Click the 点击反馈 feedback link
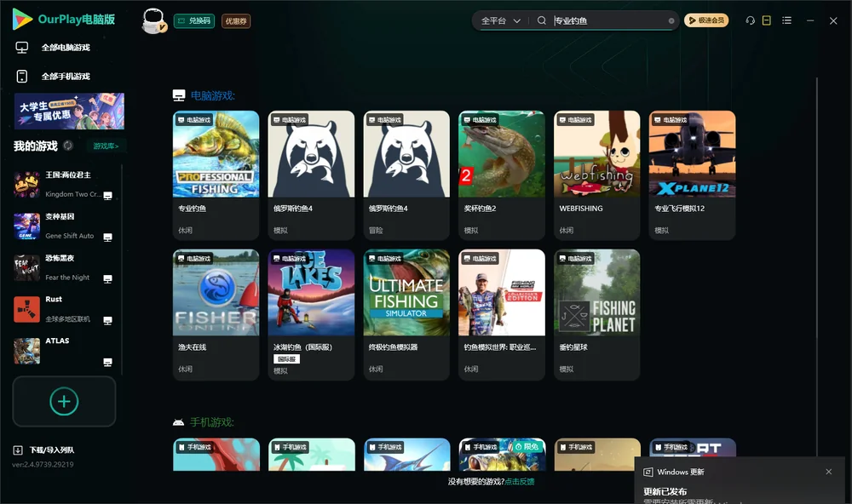 pos(520,482)
